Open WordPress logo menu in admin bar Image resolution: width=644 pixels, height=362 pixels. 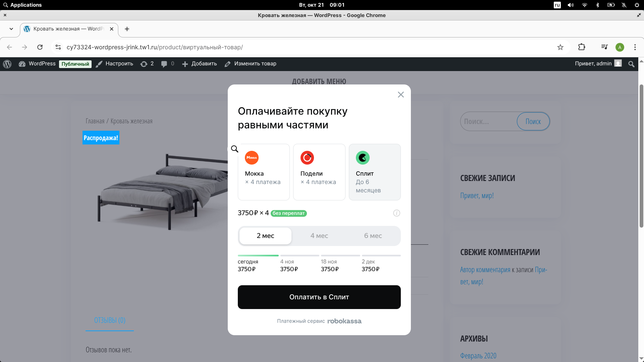click(x=7, y=64)
